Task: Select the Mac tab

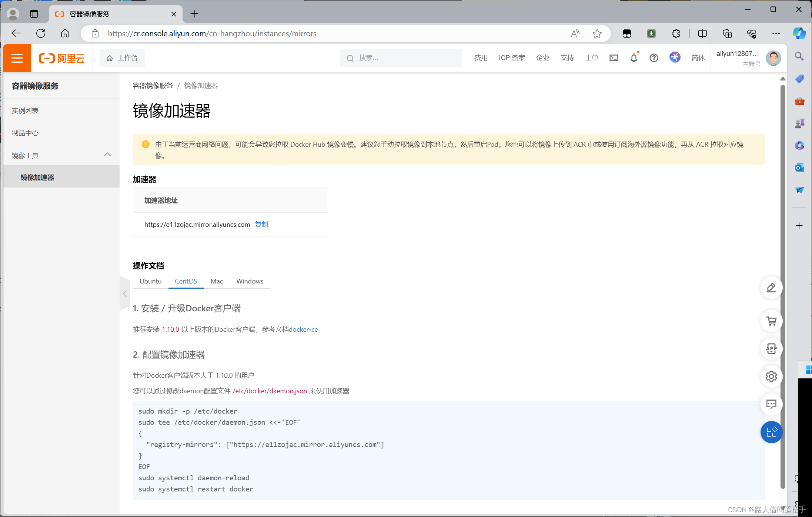Action: (x=217, y=281)
